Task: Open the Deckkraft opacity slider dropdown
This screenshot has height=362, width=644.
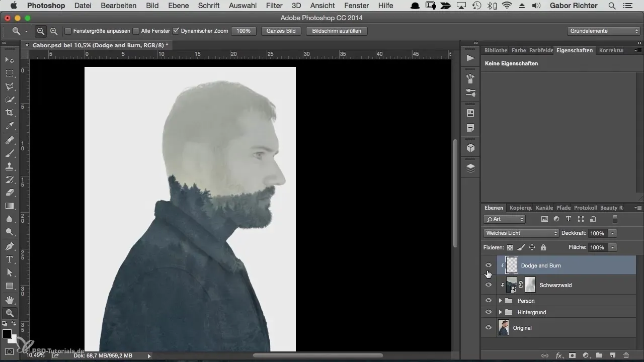Action: tap(612, 233)
